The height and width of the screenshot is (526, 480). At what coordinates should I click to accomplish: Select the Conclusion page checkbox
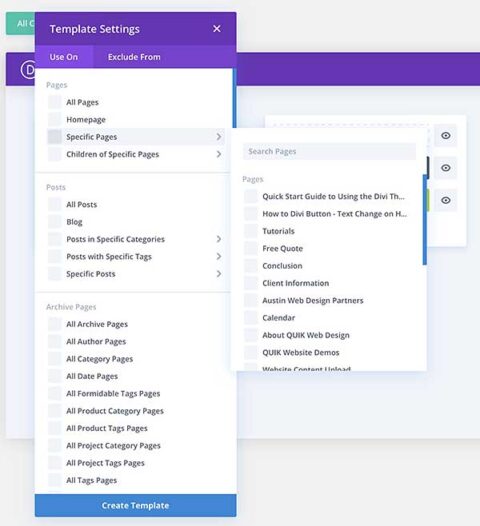click(251, 266)
